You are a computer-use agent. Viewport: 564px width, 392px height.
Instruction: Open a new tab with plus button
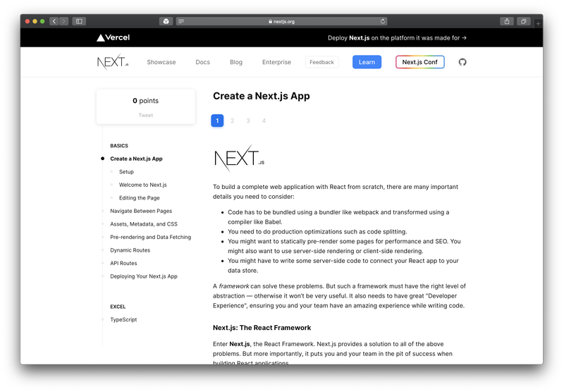point(538,23)
